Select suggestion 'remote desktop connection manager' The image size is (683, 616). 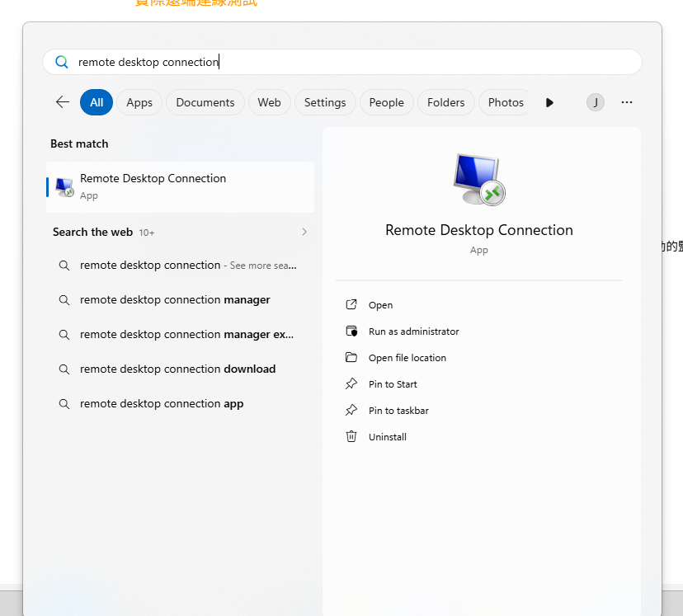click(181, 300)
